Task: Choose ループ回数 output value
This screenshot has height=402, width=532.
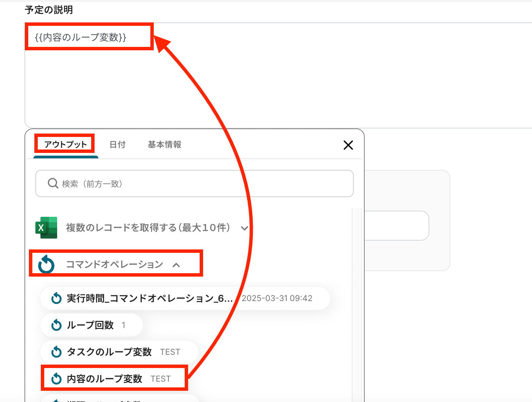Action: [91, 325]
